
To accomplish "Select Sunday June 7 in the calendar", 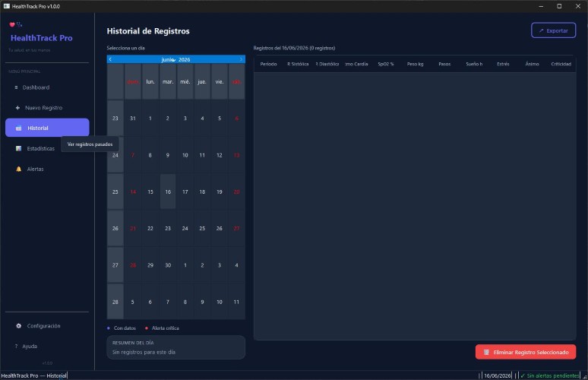I will (x=133, y=155).
